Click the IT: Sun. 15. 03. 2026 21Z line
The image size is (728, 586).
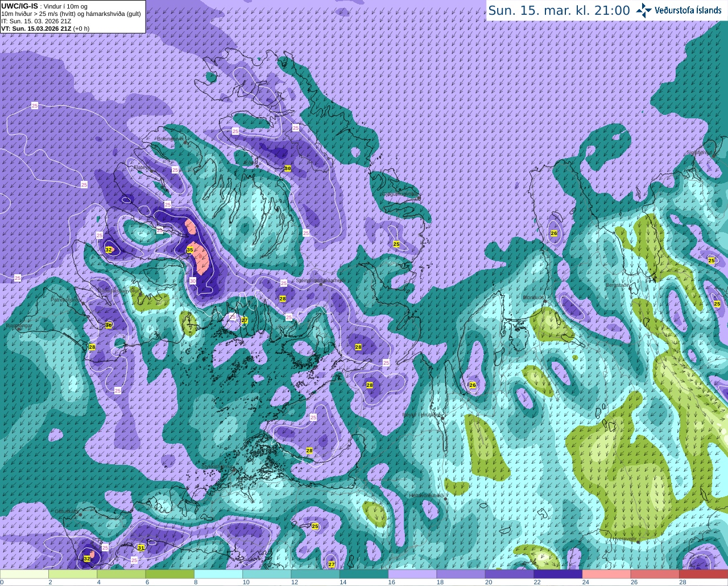click(36, 21)
